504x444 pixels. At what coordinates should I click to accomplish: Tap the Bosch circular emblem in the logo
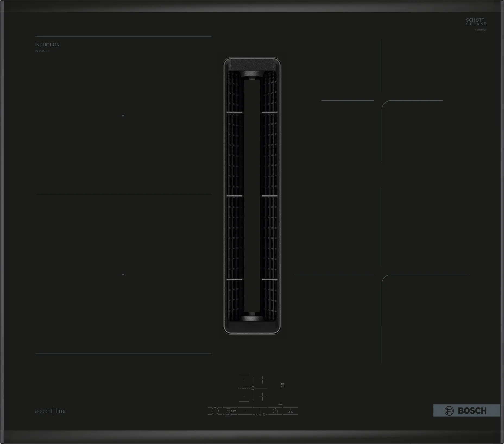click(449, 411)
